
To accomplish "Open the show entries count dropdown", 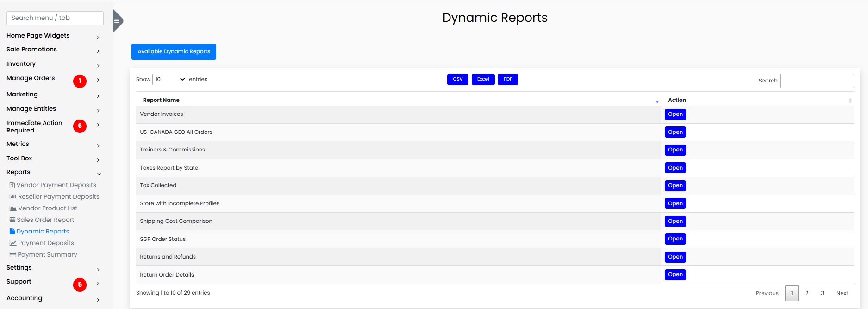I will pyautogui.click(x=169, y=80).
